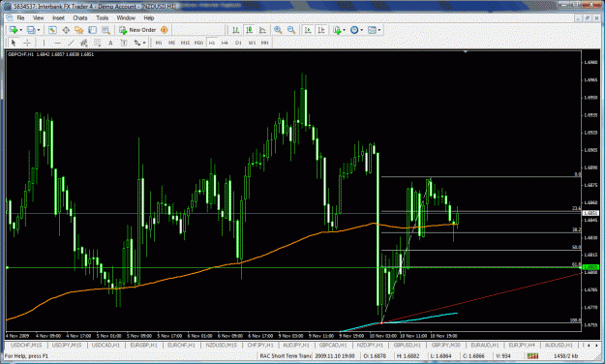
Task: Expand the Profiles dropdown arrow
Action: click(39, 30)
